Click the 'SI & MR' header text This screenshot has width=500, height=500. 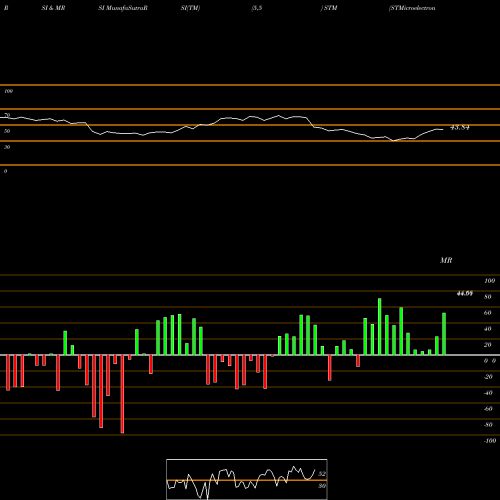(x=53, y=8)
